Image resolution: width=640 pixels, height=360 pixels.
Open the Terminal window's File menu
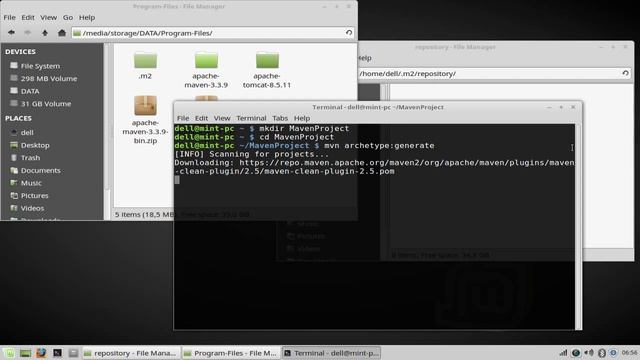183,118
